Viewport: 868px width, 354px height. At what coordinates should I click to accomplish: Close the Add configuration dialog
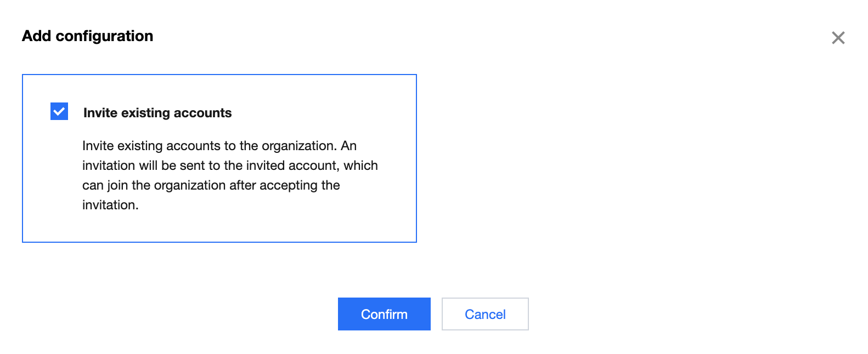click(x=838, y=38)
